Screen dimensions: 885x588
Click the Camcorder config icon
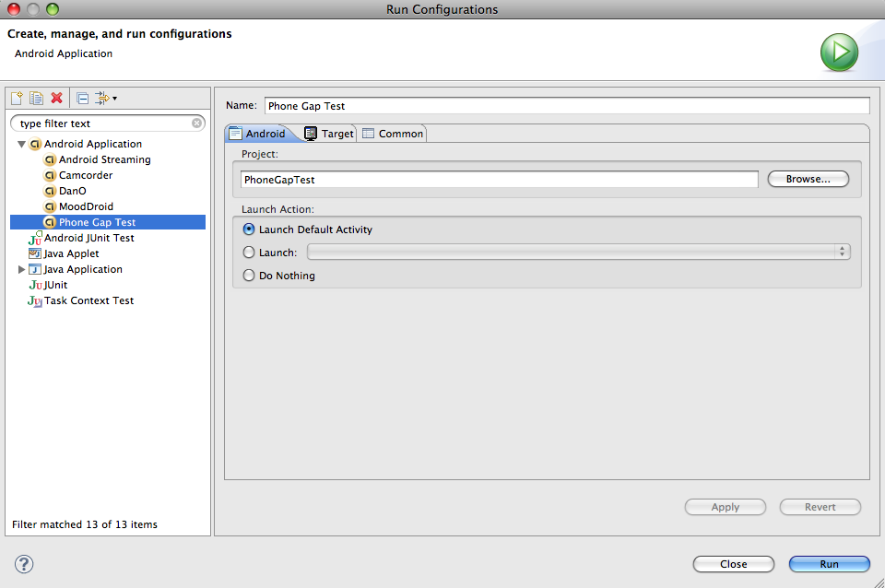pos(50,175)
